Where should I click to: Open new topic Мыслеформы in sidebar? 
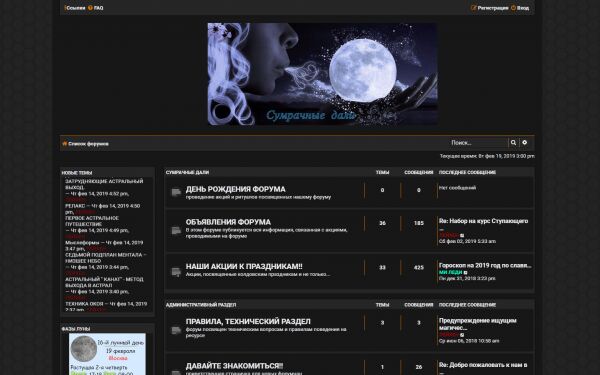click(82, 243)
